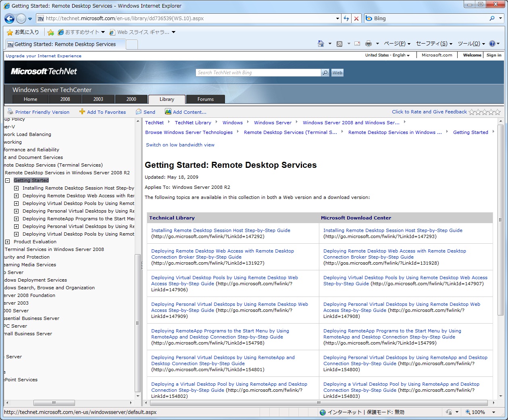The image size is (508, 420).
Task: Click the browser Forward arrow button
Action: (21, 19)
